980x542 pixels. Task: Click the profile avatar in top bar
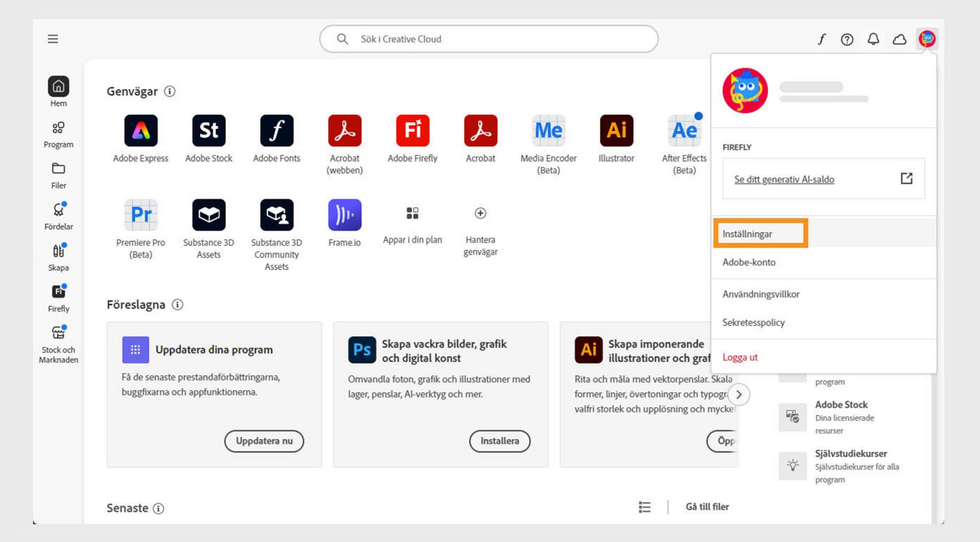(927, 39)
